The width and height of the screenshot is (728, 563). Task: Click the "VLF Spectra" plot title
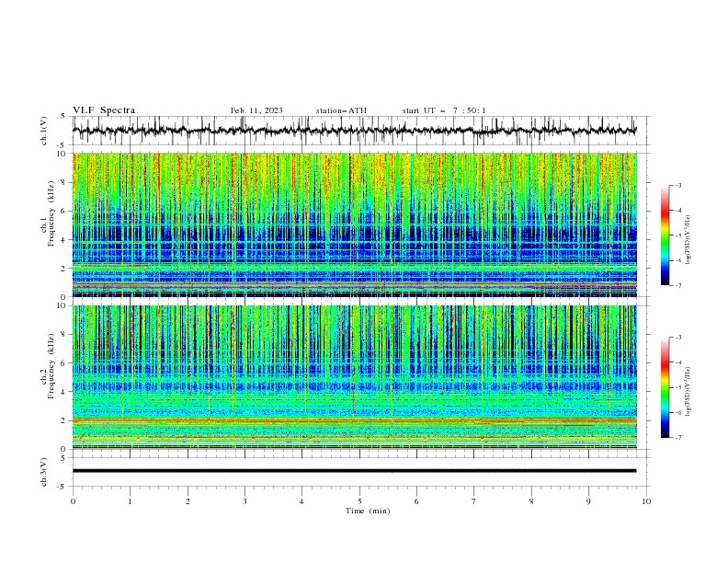click(x=104, y=110)
